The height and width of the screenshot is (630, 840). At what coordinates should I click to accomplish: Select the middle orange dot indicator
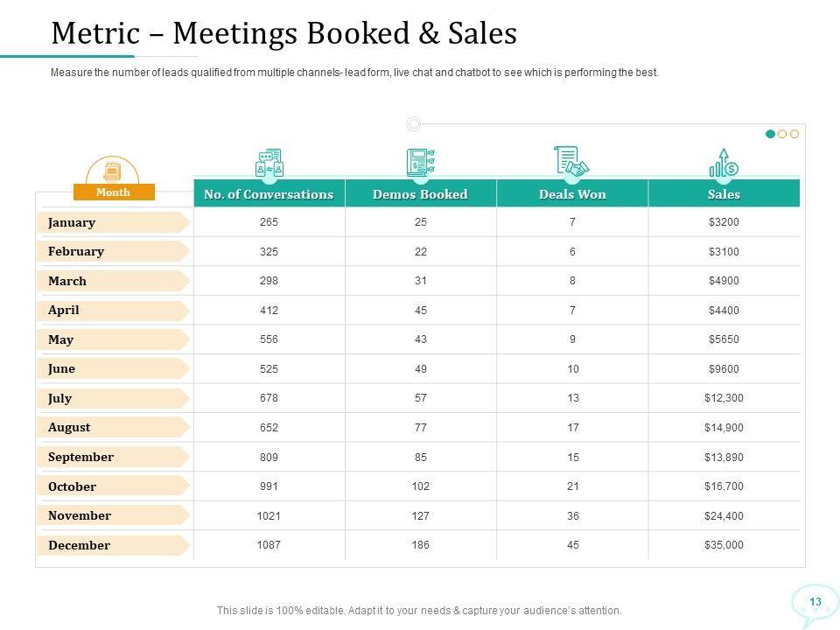click(x=782, y=134)
